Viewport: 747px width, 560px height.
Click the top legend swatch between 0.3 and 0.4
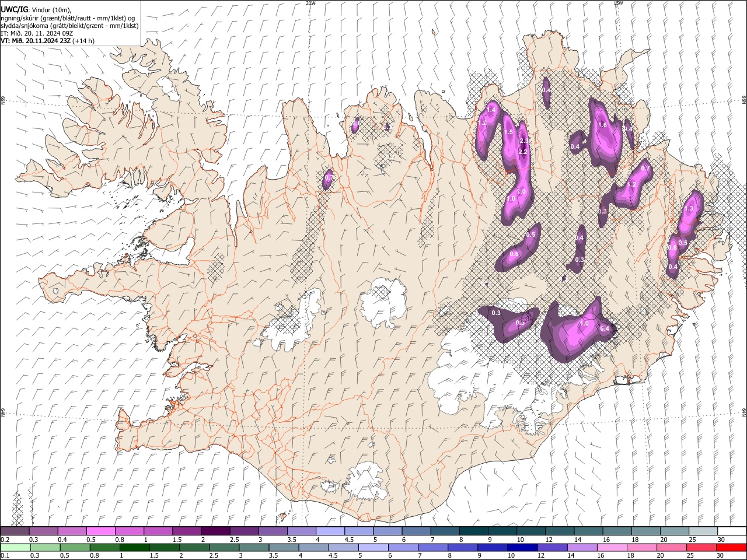click(44, 531)
